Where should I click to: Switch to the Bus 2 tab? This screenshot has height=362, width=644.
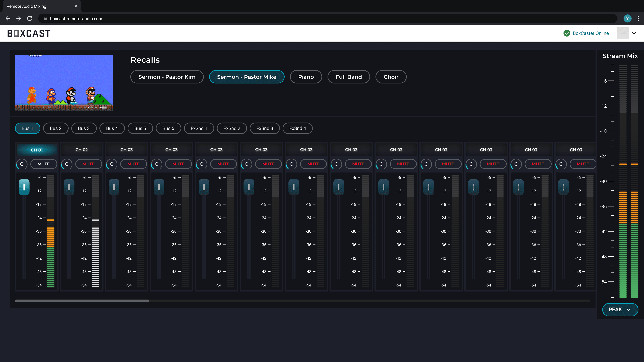click(56, 128)
